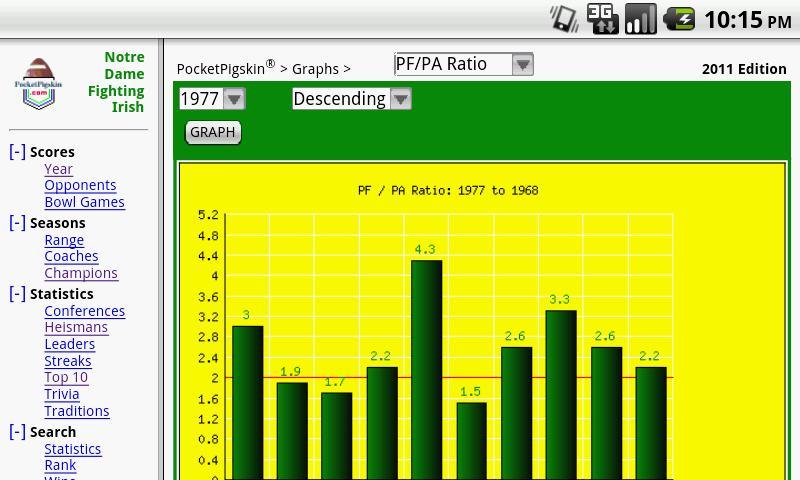Tap the battery charging status icon
Viewport: 800px width, 480px height.
[679, 19]
